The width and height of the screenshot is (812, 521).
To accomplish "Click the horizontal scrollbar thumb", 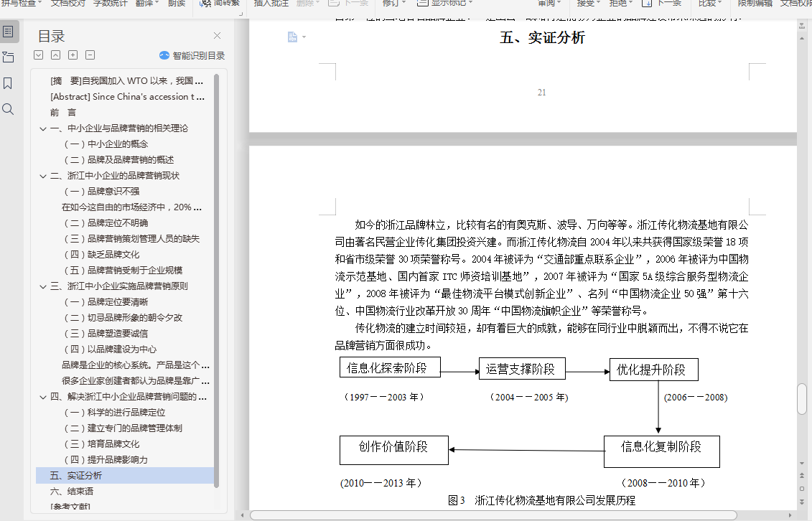I will (x=493, y=515).
